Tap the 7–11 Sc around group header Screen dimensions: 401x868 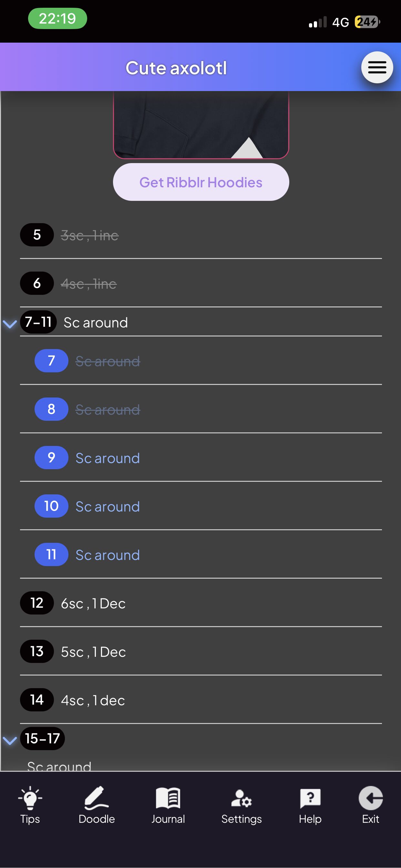(x=96, y=323)
